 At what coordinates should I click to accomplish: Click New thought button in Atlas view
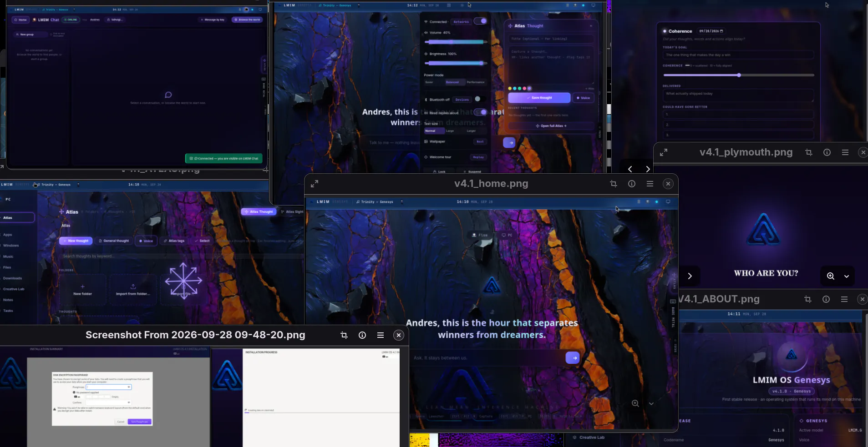[x=76, y=241]
